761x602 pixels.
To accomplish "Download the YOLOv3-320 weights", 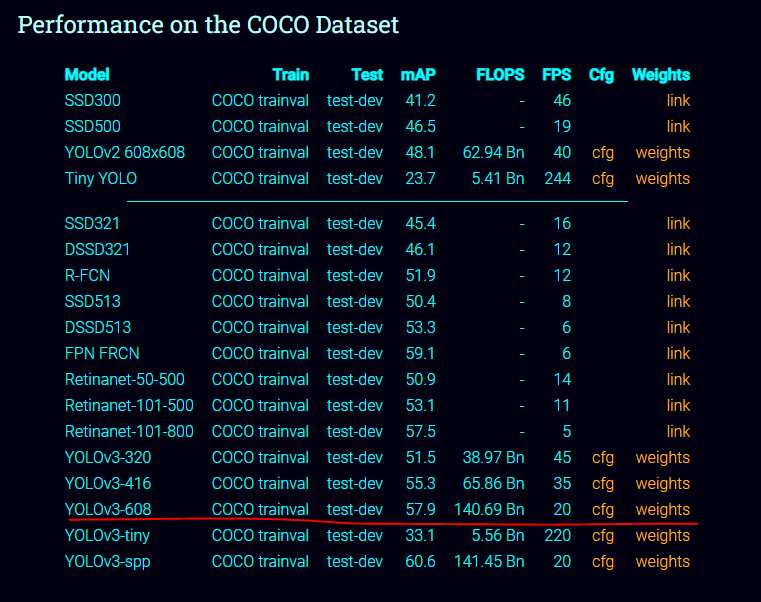I will click(x=662, y=458).
